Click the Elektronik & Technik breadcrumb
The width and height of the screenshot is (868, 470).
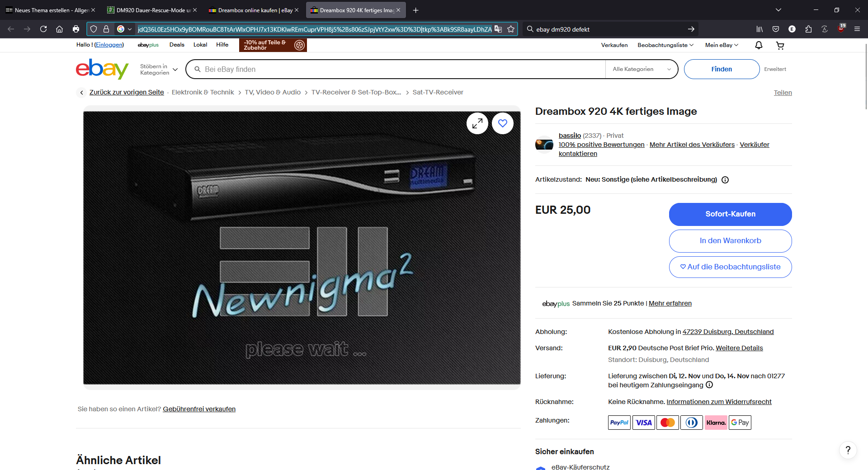[x=203, y=92]
